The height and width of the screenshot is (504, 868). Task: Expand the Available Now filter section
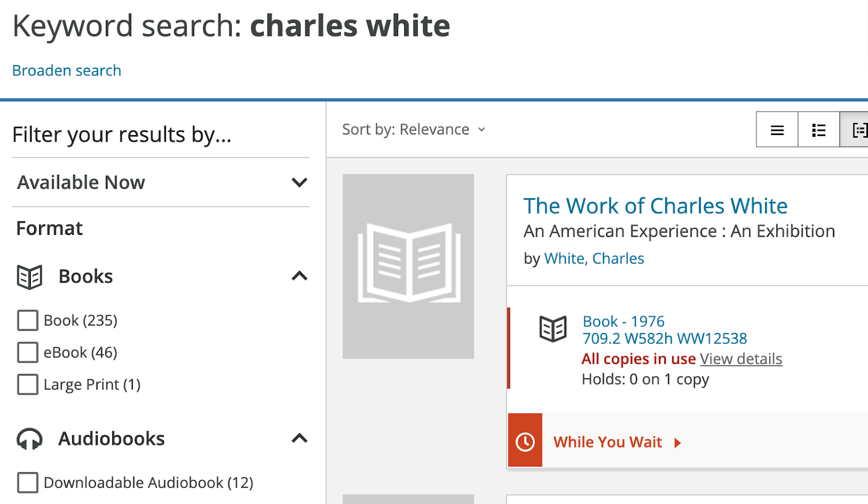(x=161, y=182)
